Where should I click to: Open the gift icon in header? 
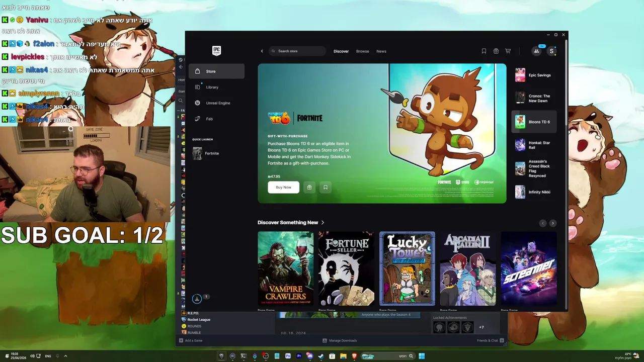(496, 51)
